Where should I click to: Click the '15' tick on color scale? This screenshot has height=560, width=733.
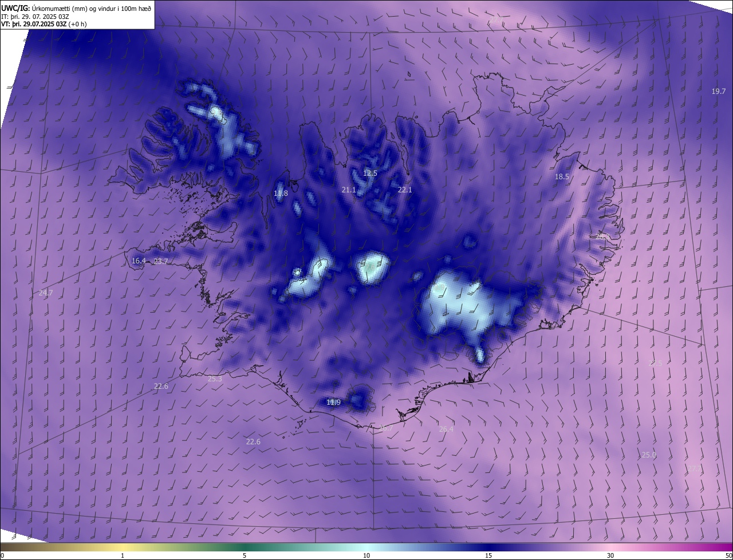[488, 556]
